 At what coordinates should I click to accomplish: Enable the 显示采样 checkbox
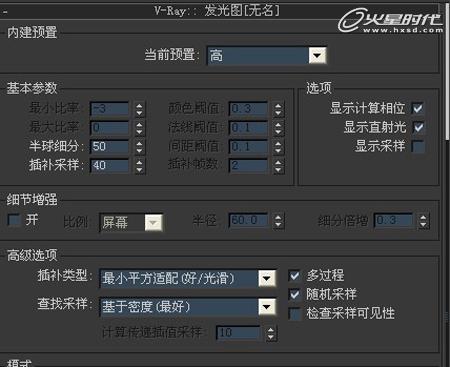pos(418,146)
